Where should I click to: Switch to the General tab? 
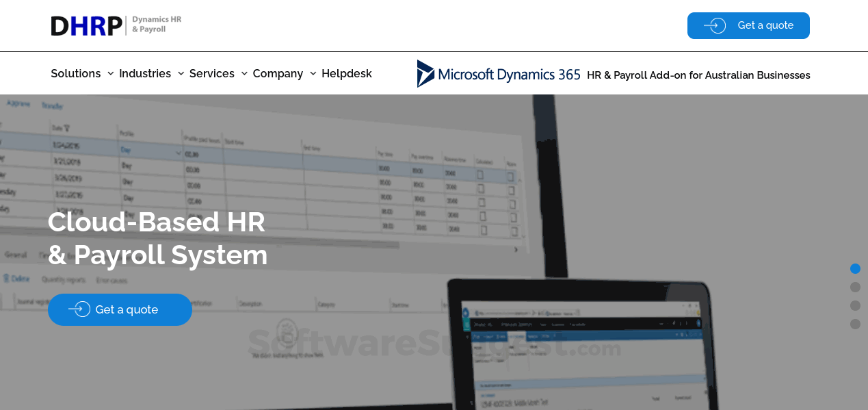[x=15, y=255]
